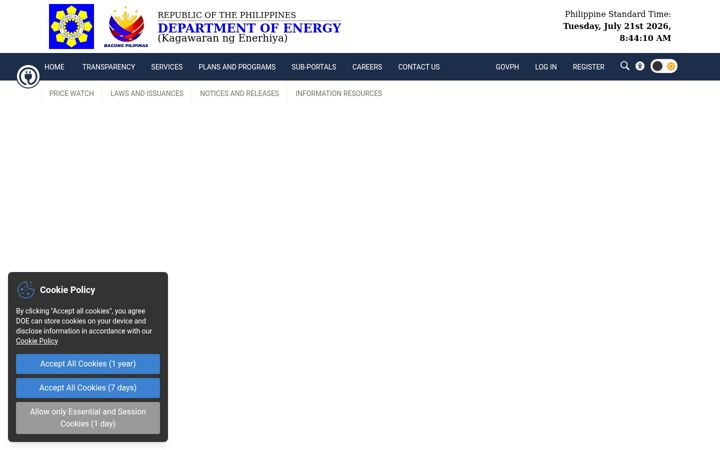Open the Plans and Programs menu
Image resolution: width=720 pixels, height=450 pixels.
(237, 67)
